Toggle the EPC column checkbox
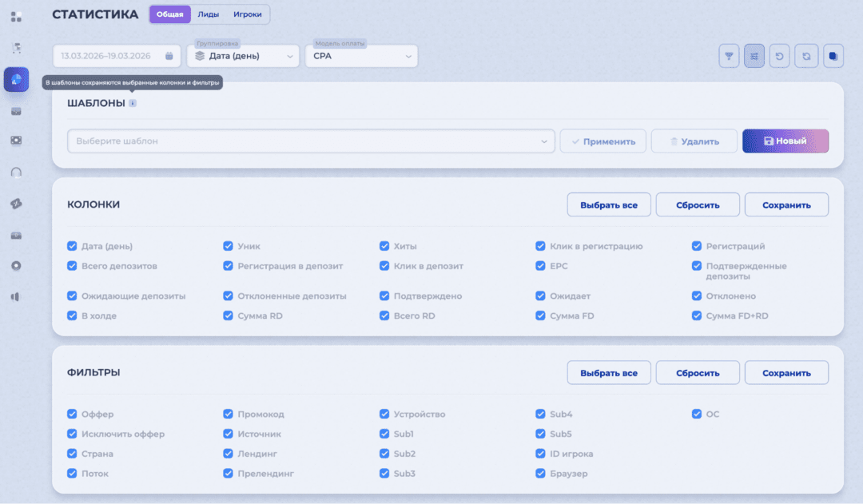The image size is (863, 504). coord(541,266)
